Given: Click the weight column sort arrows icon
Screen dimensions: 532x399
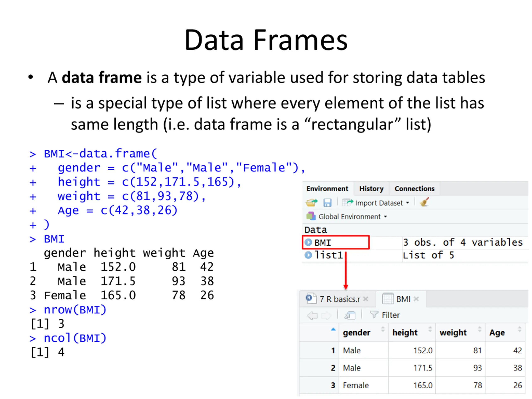Looking at the screenshot, I should click(480, 329).
